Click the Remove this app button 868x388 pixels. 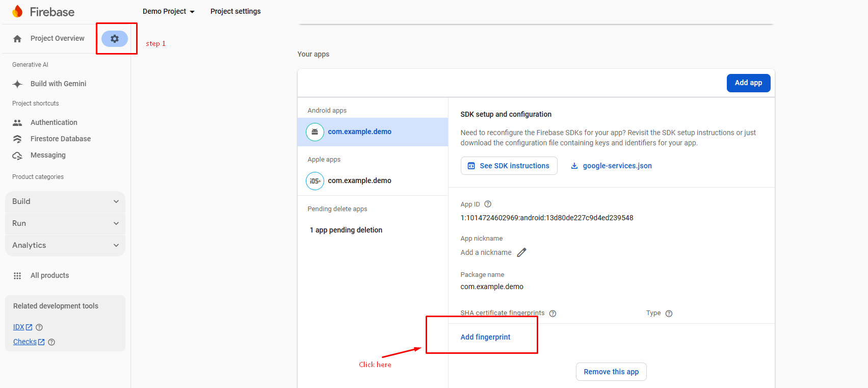pyautogui.click(x=611, y=372)
